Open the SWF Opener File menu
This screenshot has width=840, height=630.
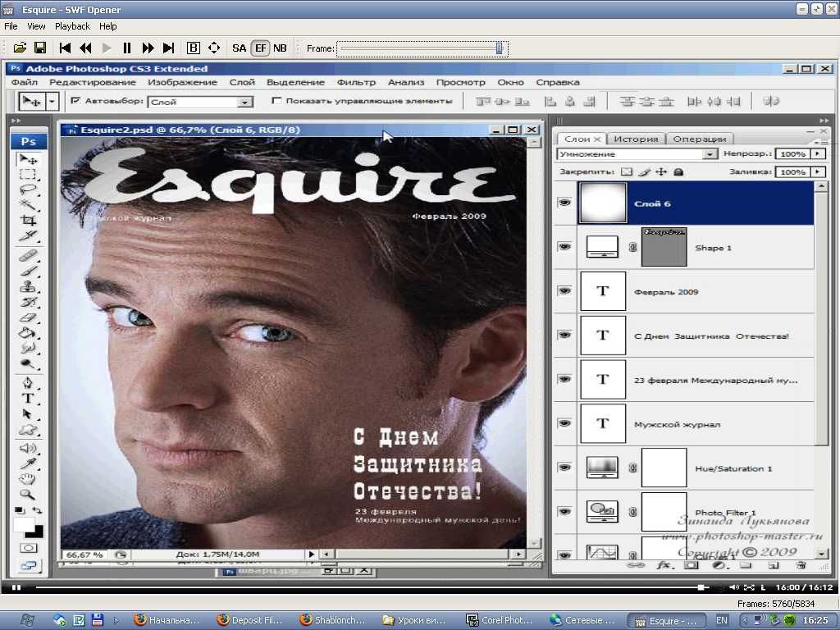point(11,25)
